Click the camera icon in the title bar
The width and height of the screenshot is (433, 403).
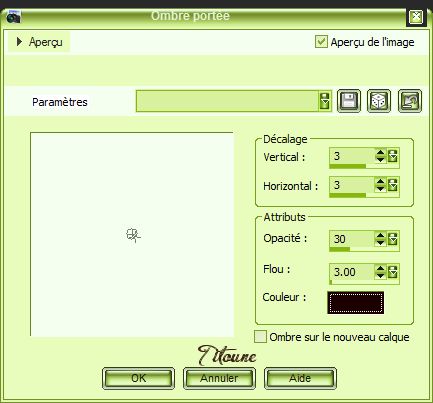click(x=14, y=17)
